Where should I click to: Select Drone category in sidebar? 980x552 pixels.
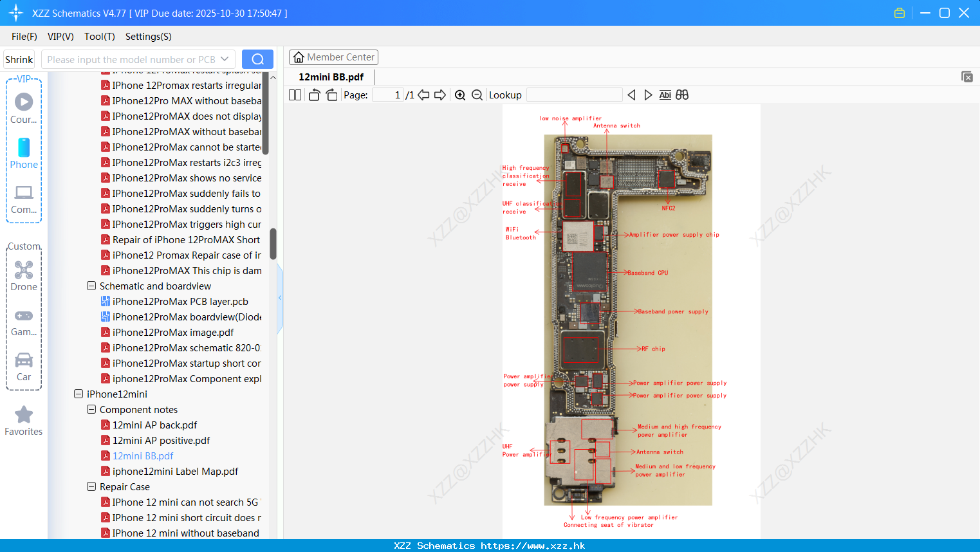[24, 276]
